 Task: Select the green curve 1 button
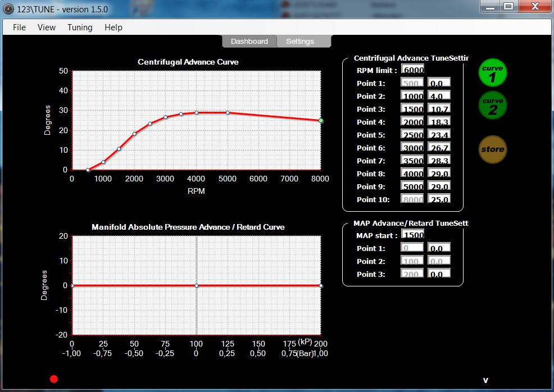492,73
